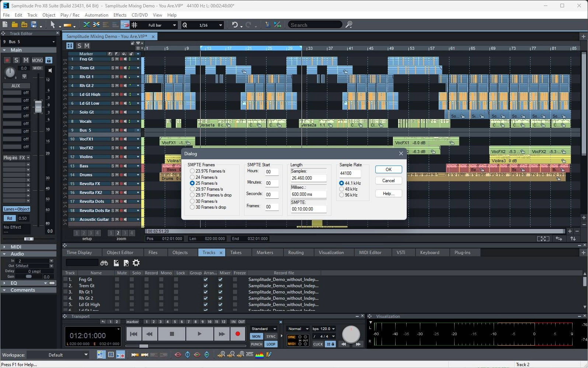
Task: Click the pencil draw icon in bottom toolbar
Action: tap(269, 355)
